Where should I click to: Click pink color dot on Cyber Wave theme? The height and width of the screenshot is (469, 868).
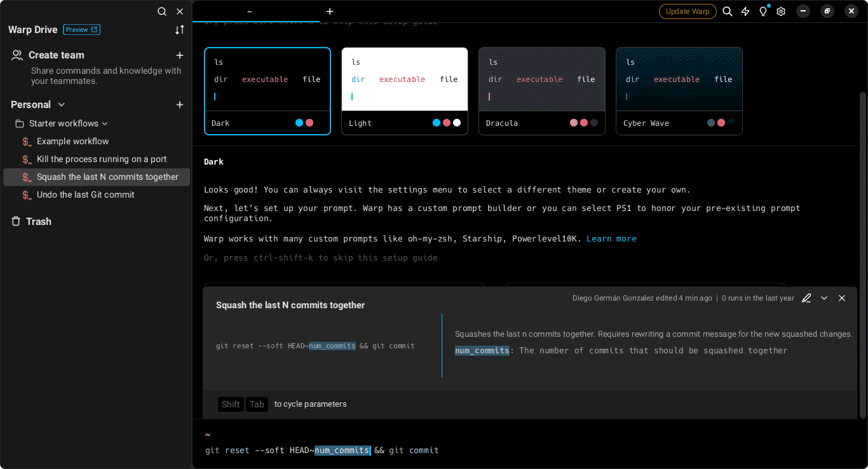[x=721, y=123]
